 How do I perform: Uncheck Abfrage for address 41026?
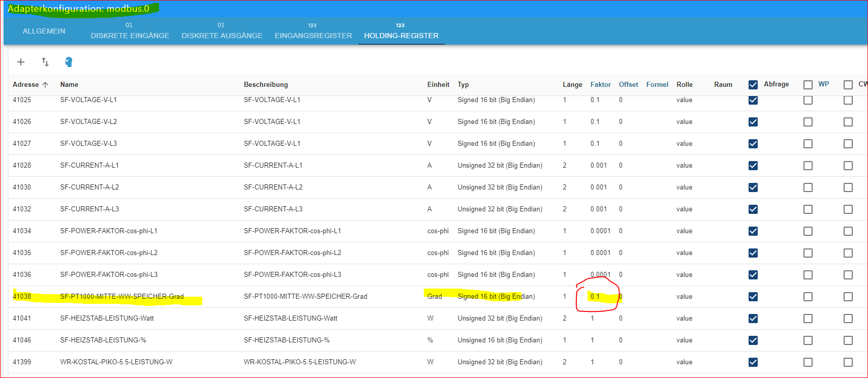[753, 122]
